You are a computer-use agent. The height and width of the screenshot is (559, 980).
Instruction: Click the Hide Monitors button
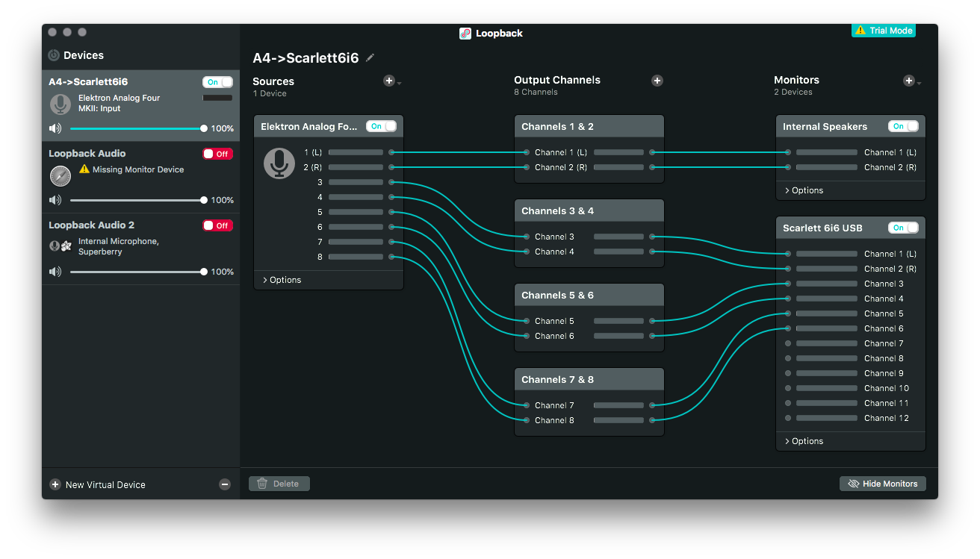tap(883, 484)
